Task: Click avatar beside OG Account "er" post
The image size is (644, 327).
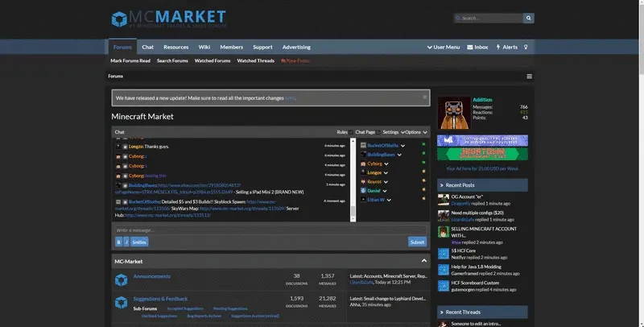Action: pyautogui.click(x=444, y=200)
